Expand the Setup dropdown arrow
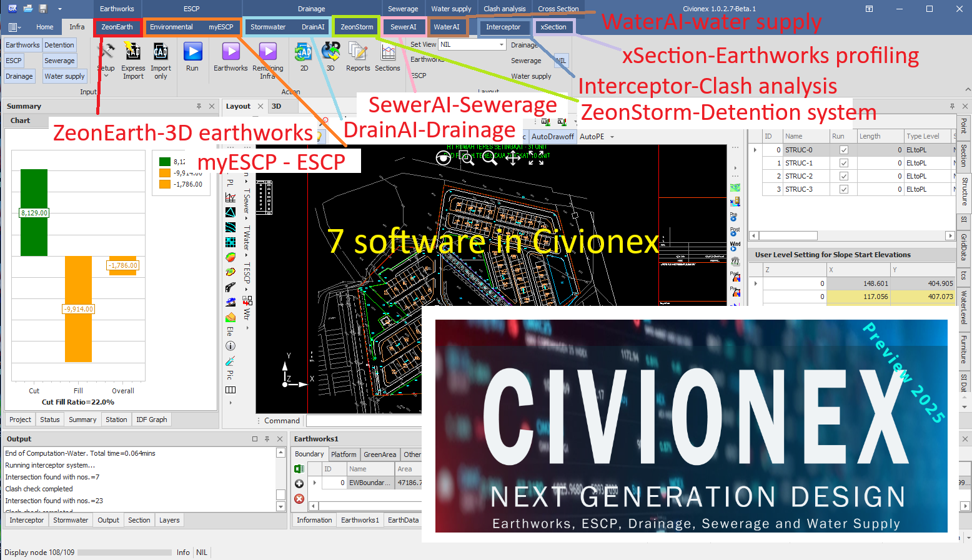This screenshot has width=972, height=560. pyautogui.click(x=106, y=76)
